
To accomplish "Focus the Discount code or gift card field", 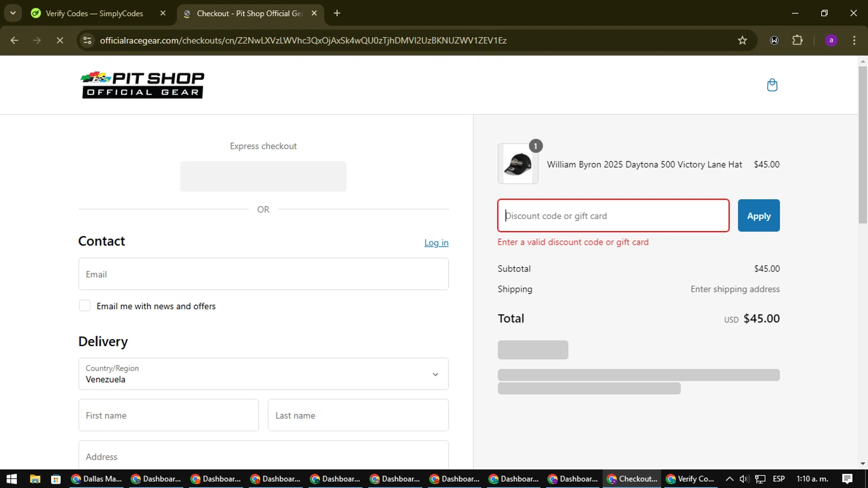I will point(613,215).
